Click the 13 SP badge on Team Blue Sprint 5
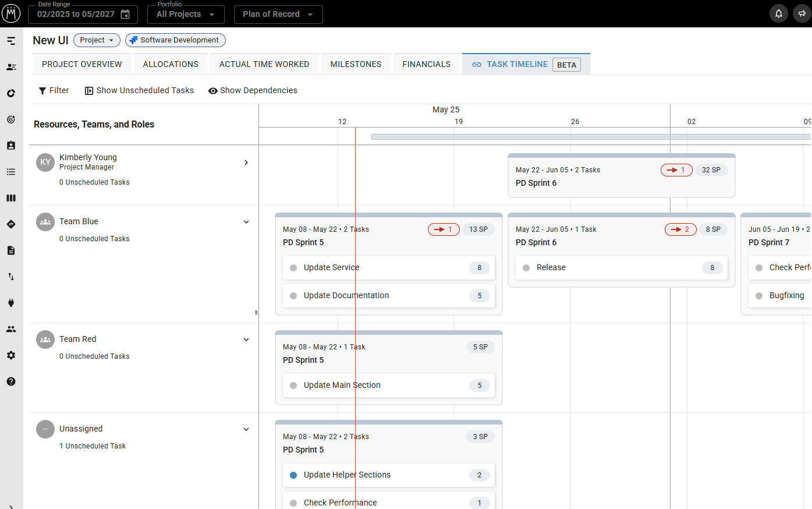The image size is (812, 509). tap(478, 229)
